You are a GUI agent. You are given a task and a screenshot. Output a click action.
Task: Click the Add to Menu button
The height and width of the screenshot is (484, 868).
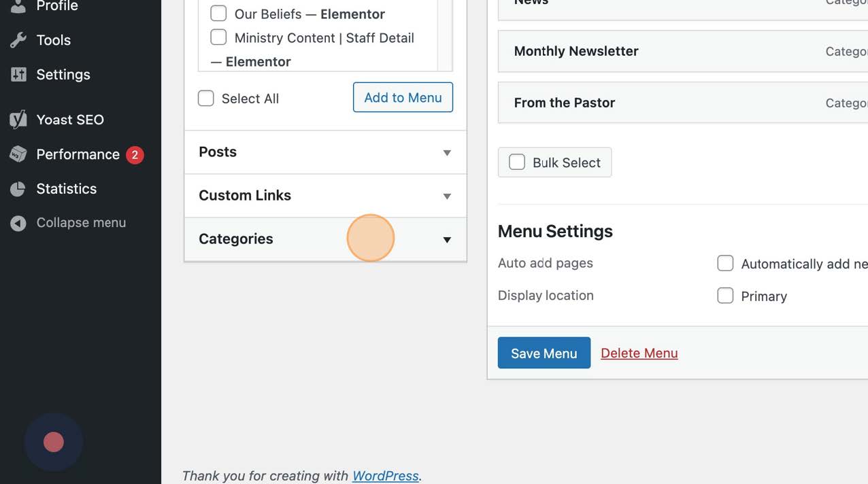pyautogui.click(x=403, y=97)
